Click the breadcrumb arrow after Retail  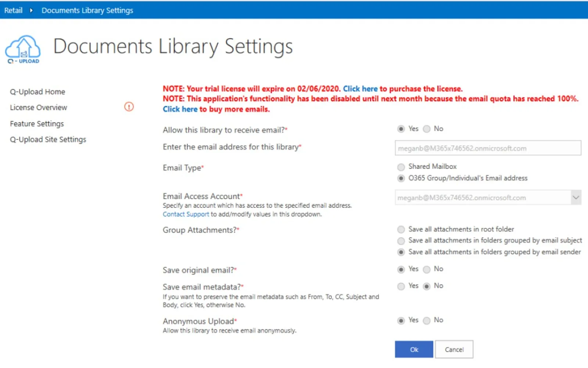coord(31,10)
